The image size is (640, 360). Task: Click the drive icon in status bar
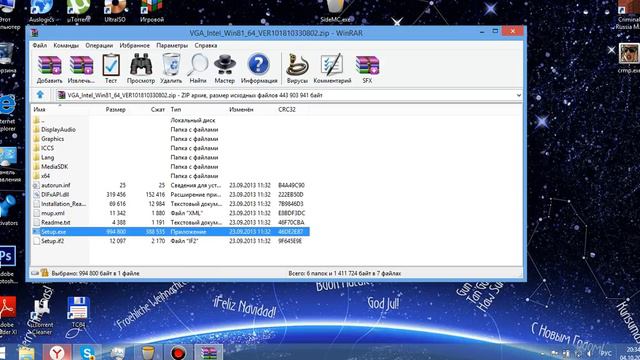pos(35,273)
